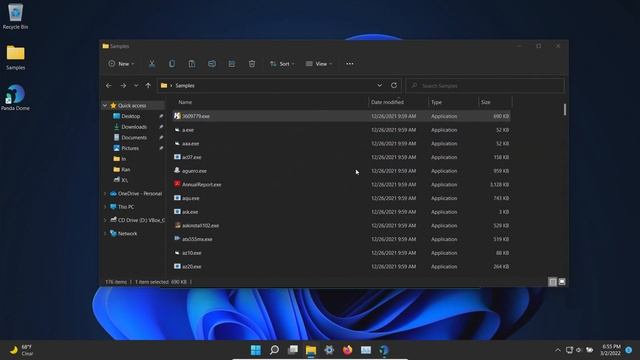Open Desktop in Quick access
The width and height of the screenshot is (640, 360).
click(x=131, y=116)
